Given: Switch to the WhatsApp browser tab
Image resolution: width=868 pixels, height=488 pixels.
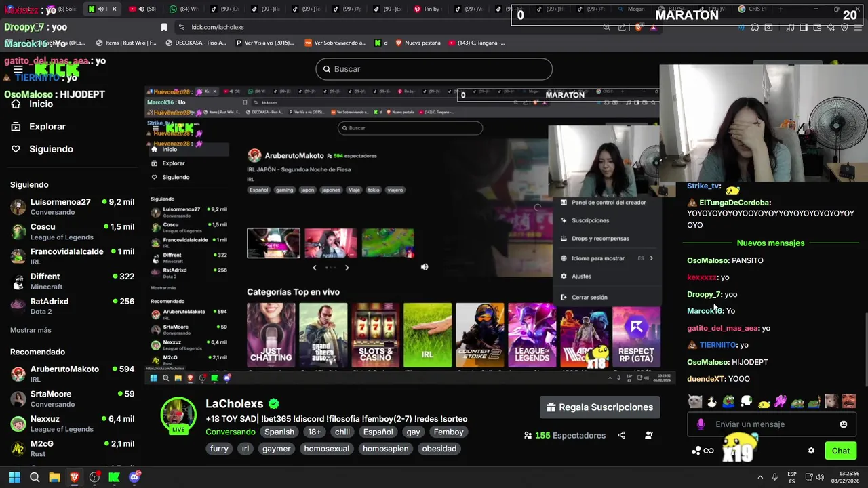Looking at the screenshot, I should [x=183, y=9].
